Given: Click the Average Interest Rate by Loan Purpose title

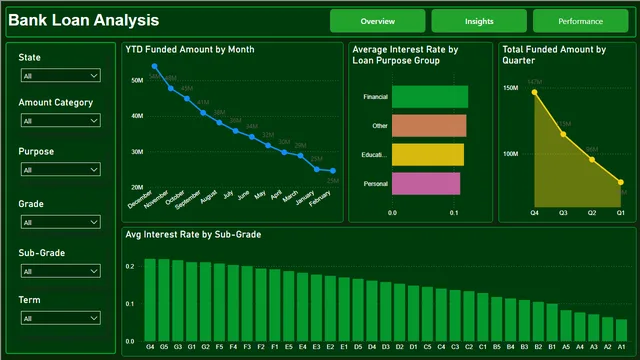Looking at the screenshot, I should click(405, 55).
